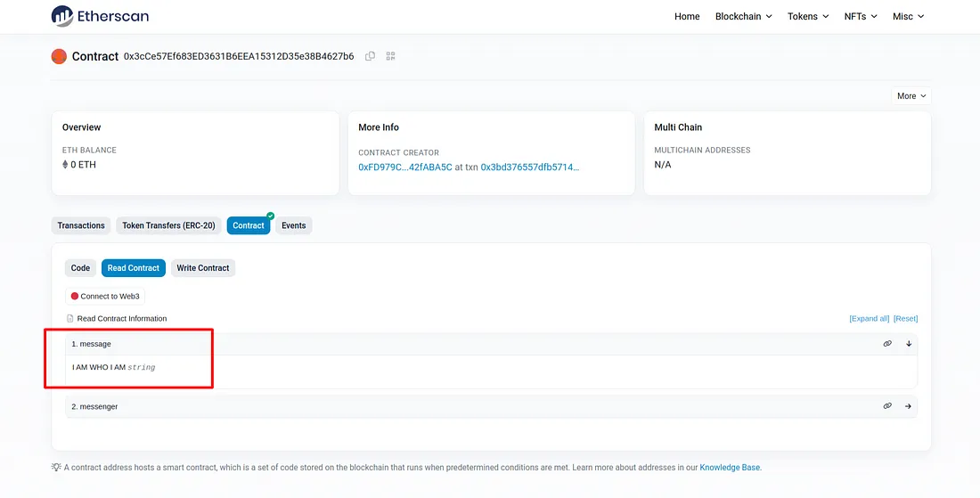Click the Expand all link
The image size is (980, 498).
coord(869,319)
